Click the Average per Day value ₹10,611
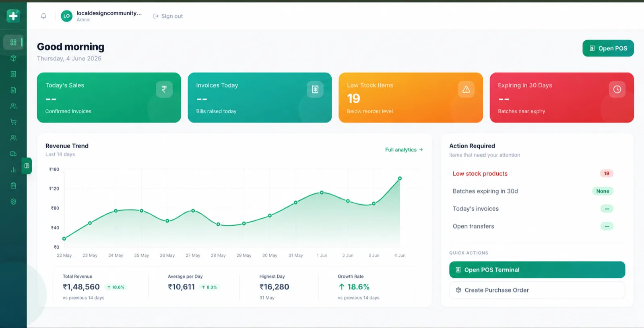The height and width of the screenshot is (328, 644). click(182, 287)
